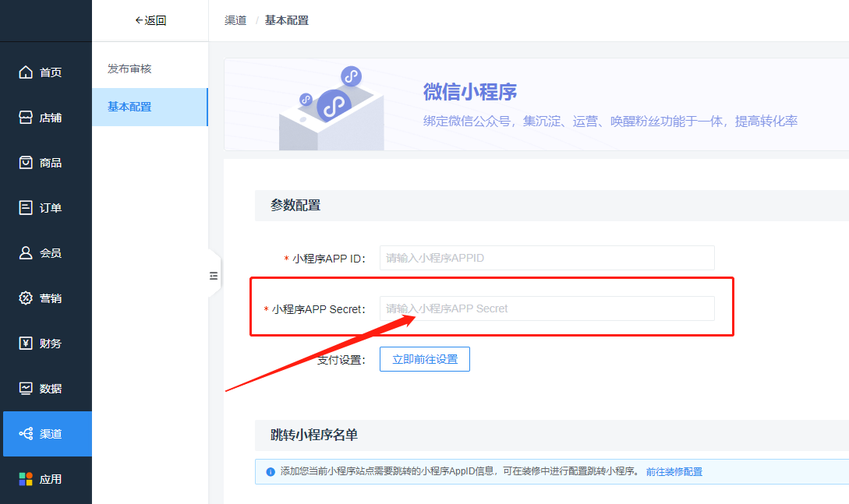Click the store (店铺) shop icon
The height and width of the screenshot is (504, 849).
(26, 118)
